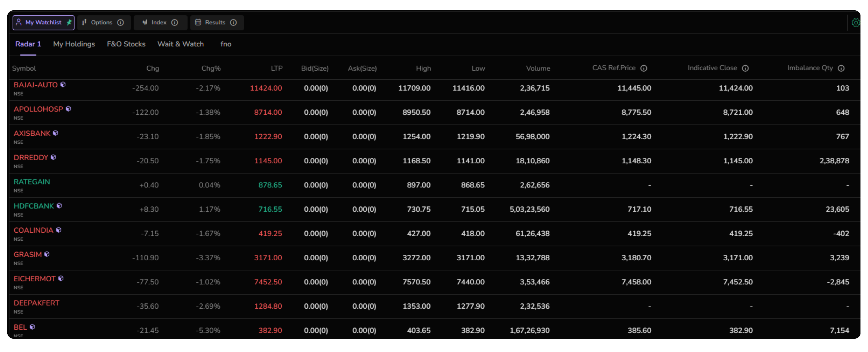Sort by the Chg column header
This screenshot has height=352, width=868.
pos(153,68)
